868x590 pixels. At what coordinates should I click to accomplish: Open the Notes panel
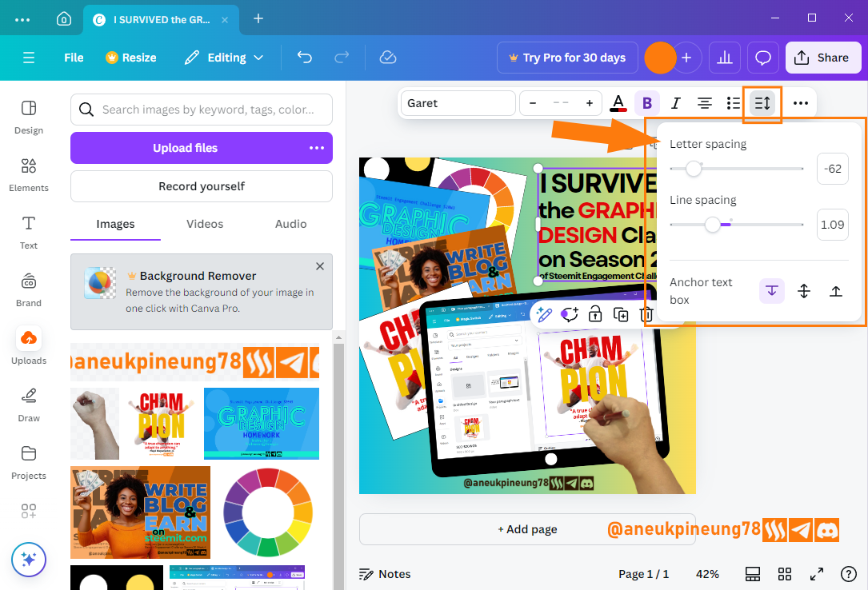385,574
